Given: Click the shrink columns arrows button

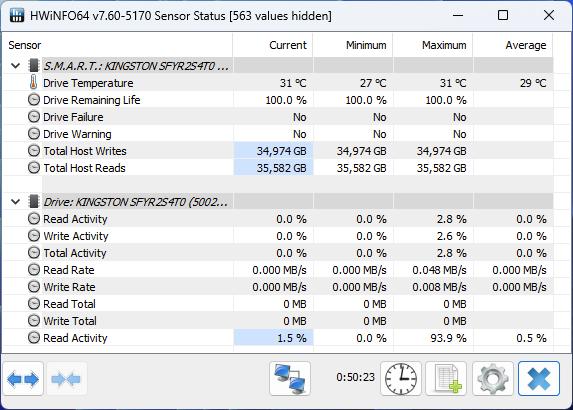Looking at the screenshot, I should [66, 379].
